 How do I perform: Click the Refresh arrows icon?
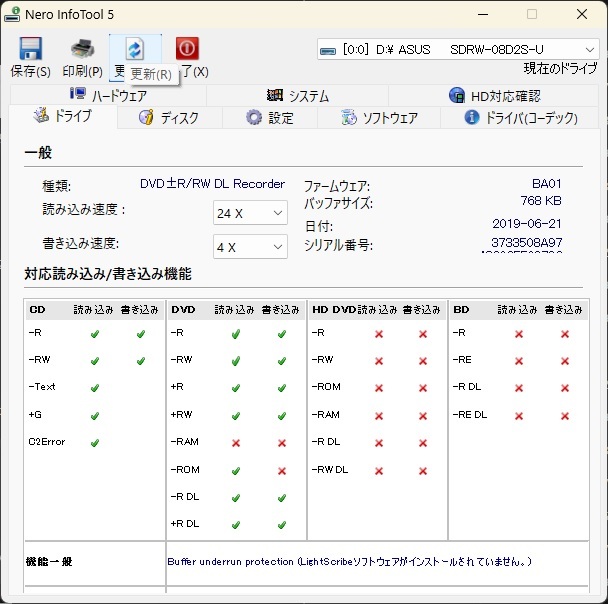tap(135, 49)
